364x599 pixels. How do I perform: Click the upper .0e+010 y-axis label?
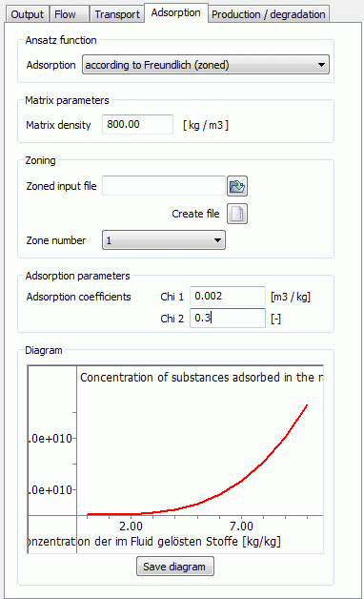tap(51, 438)
